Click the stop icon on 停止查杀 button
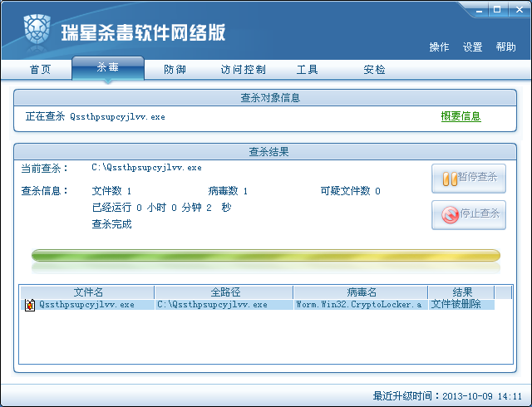This screenshot has width=532, height=407. 450,215
